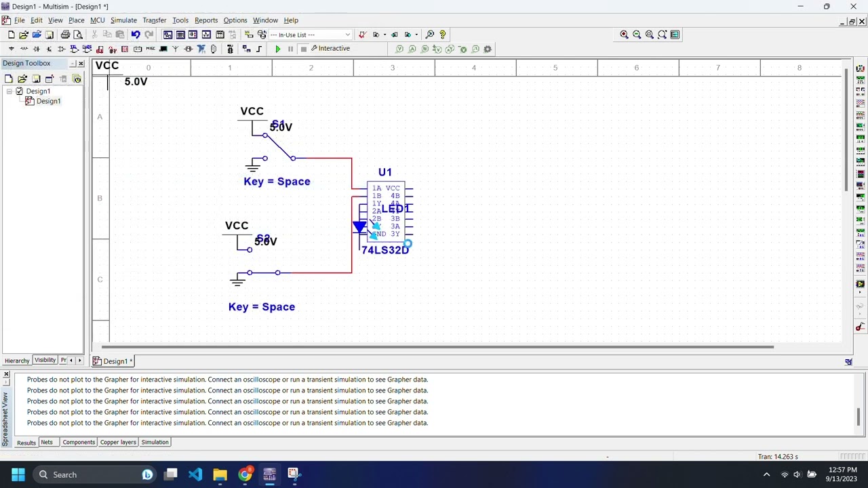Open the Spreadsheet View toolbar icon
This screenshot has width=868, height=488.
point(180,35)
